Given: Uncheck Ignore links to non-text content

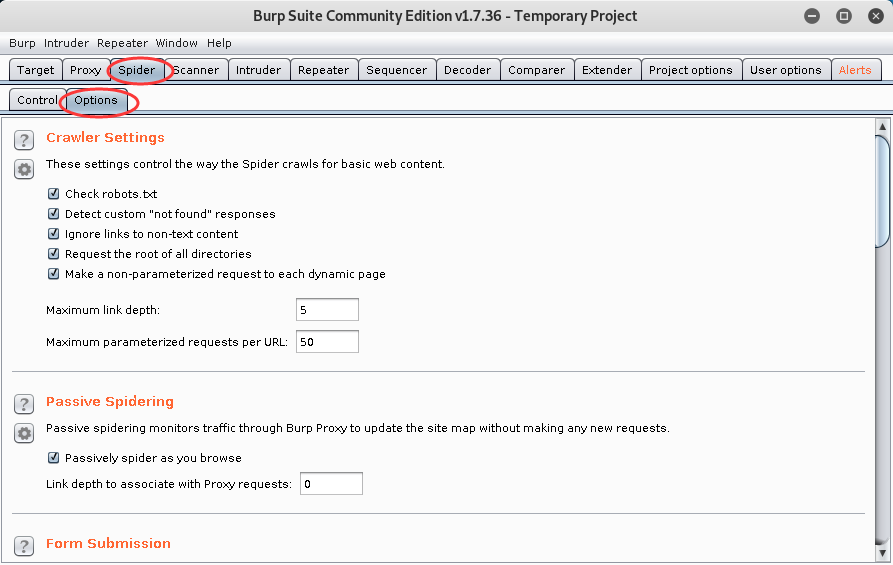Looking at the screenshot, I should pos(54,234).
